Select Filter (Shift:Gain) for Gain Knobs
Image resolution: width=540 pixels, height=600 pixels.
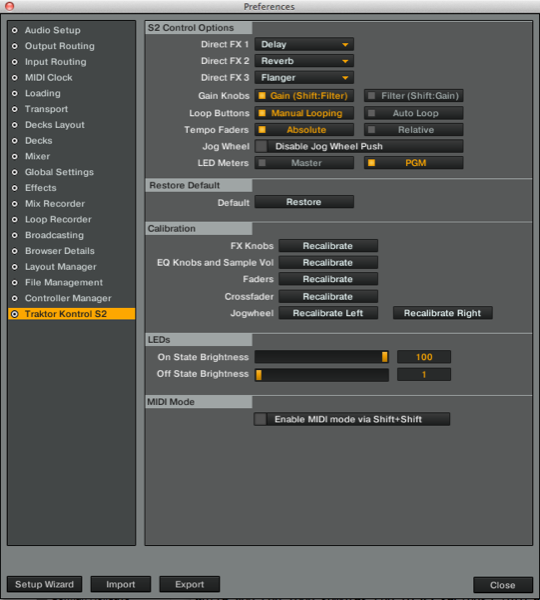click(413, 96)
